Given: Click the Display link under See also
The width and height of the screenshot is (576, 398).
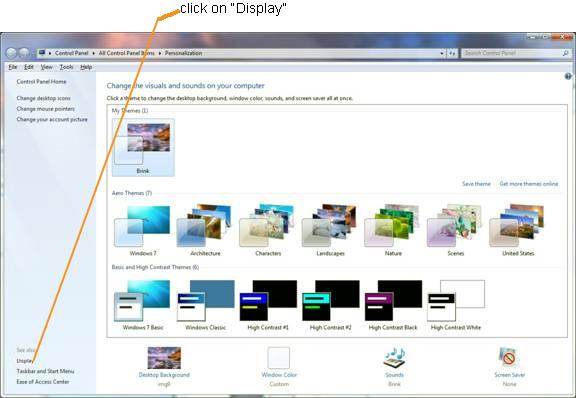Looking at the screenshot, I should pyautogui.click(x=25, y=361).
